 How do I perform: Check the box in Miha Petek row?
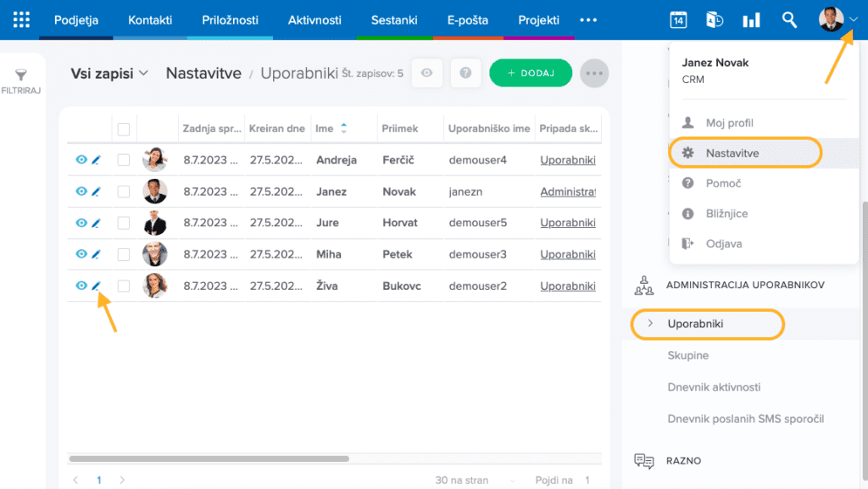click(x=124, y=254)
